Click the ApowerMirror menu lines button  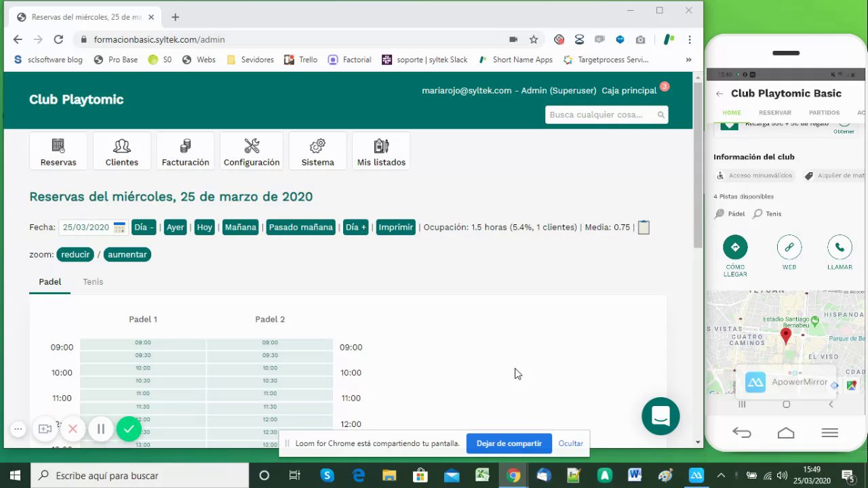830,433
